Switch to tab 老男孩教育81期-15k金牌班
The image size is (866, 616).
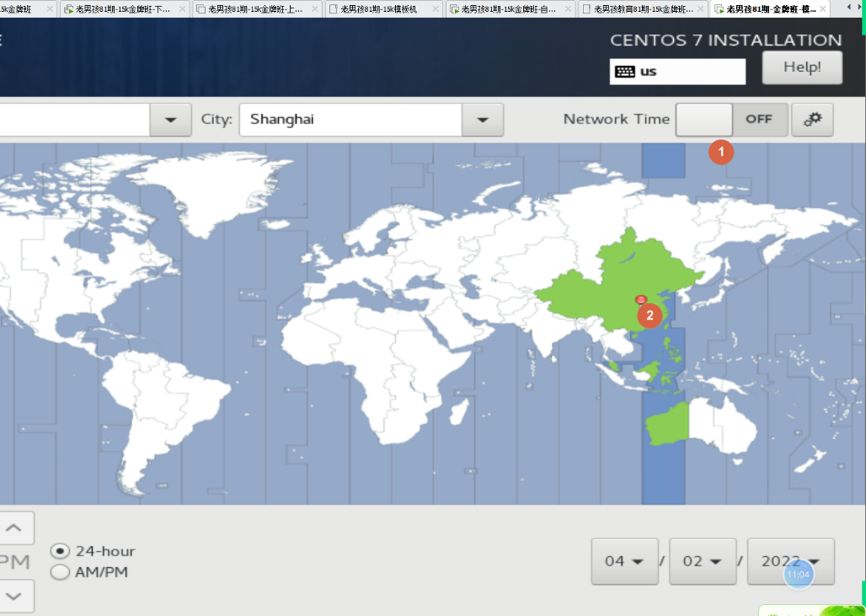click(x=643, y=8)
